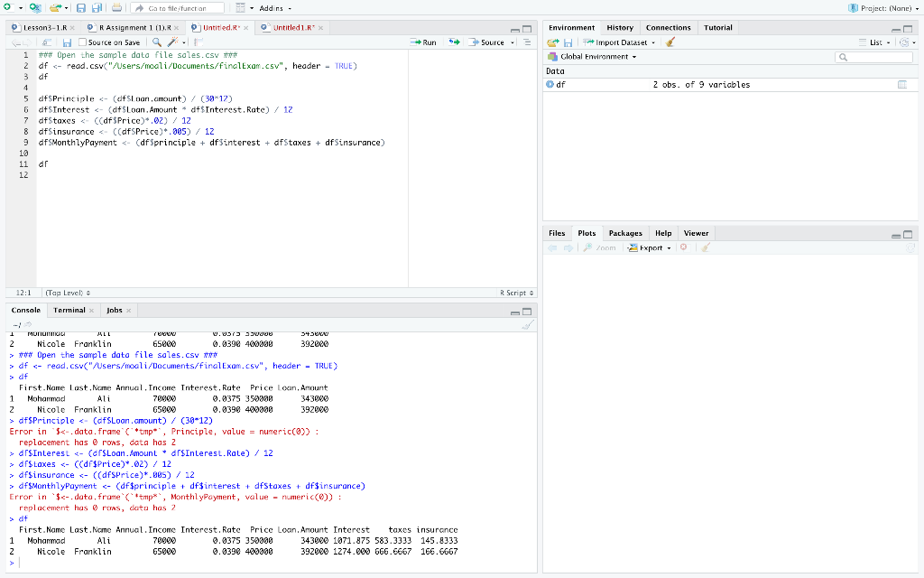Enable the Source on Save checkbox

pos(83,42)
